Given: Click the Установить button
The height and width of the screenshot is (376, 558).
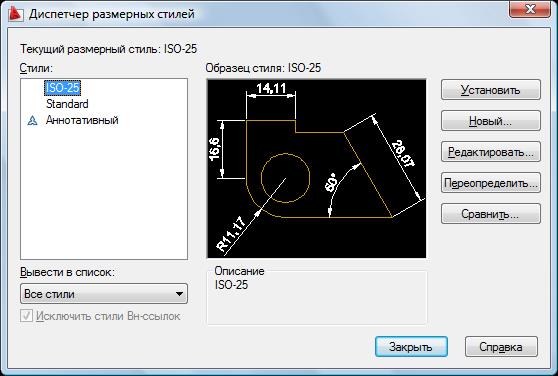Looking at the screenshot, I should [x=491, y=90].
